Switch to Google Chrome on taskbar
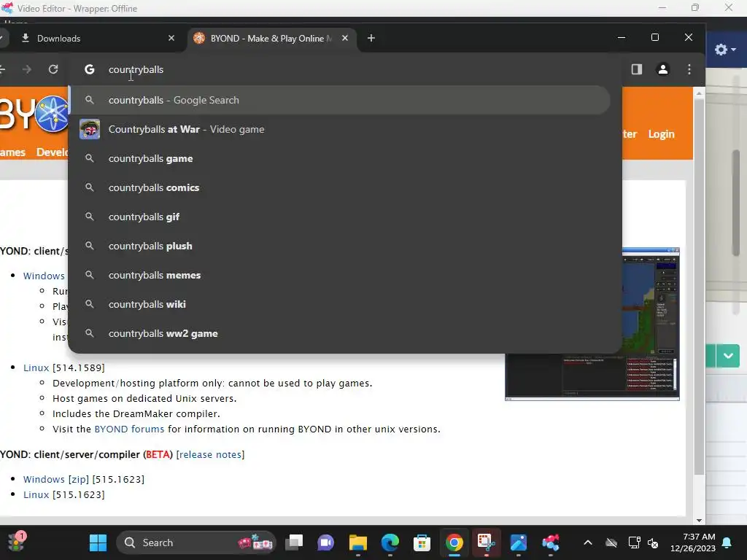Image resolution: width=747 pixels, height=560 pixels. [x=454, y=542]
